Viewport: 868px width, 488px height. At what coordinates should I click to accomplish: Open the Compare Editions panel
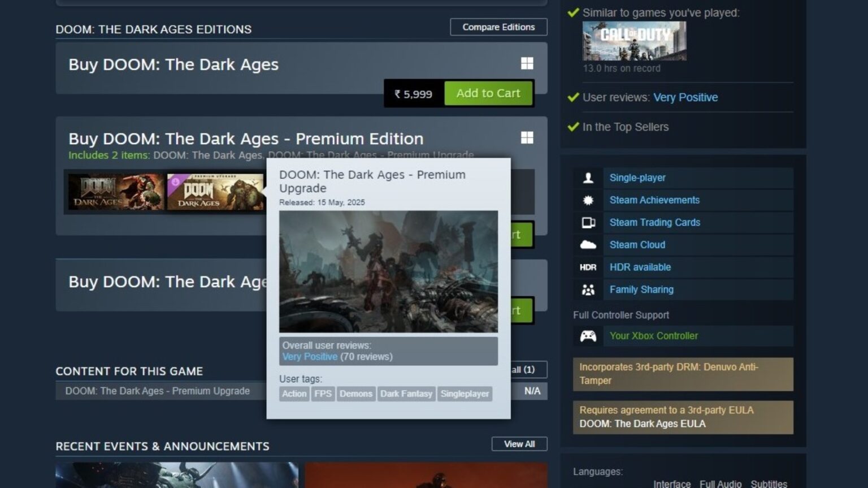[x=498, y=27]
